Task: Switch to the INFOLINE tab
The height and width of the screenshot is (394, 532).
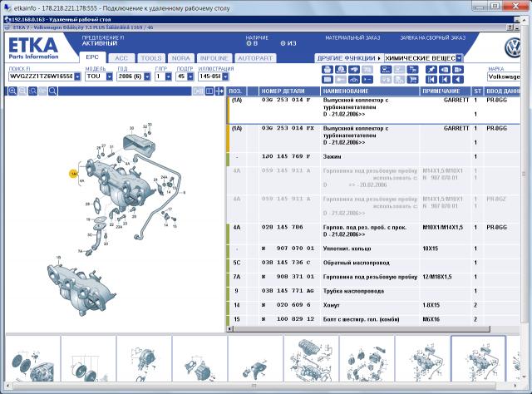Action: click(x=214, y=58)
